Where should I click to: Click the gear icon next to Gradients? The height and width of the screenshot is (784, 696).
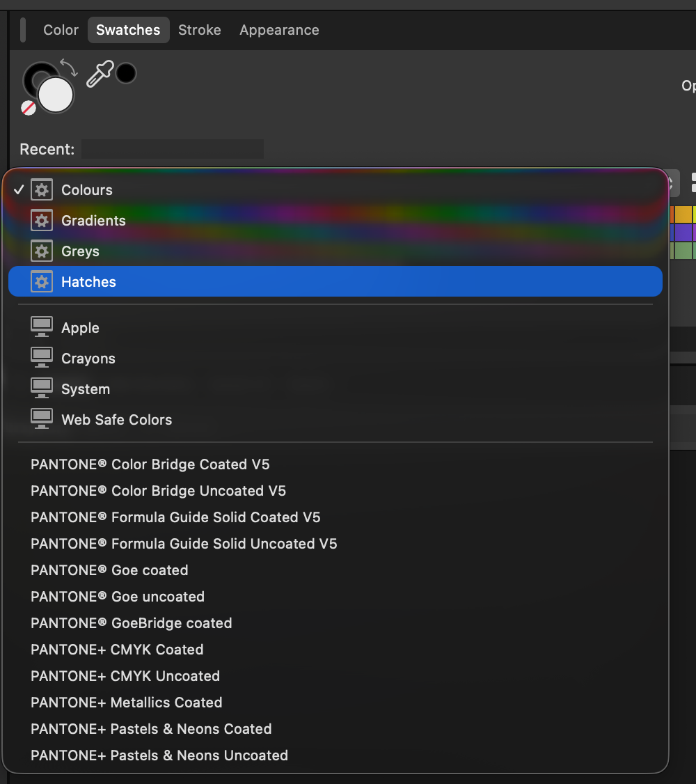[42, 221]
